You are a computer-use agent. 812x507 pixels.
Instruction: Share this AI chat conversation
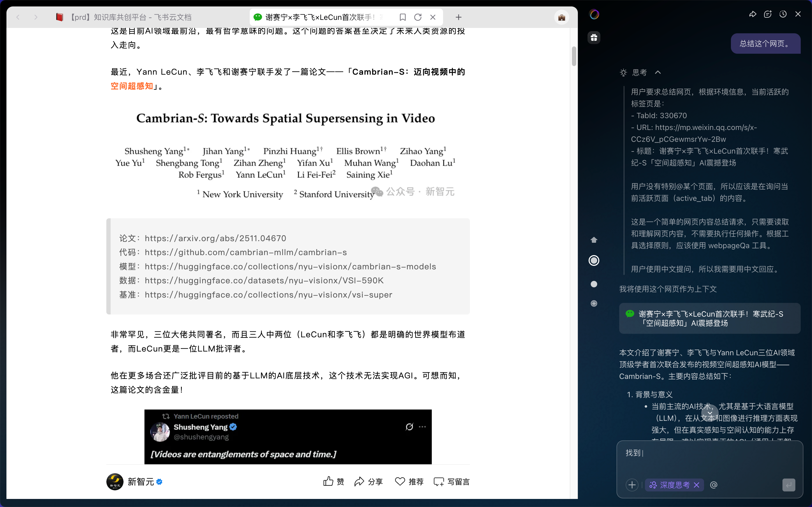753,14
